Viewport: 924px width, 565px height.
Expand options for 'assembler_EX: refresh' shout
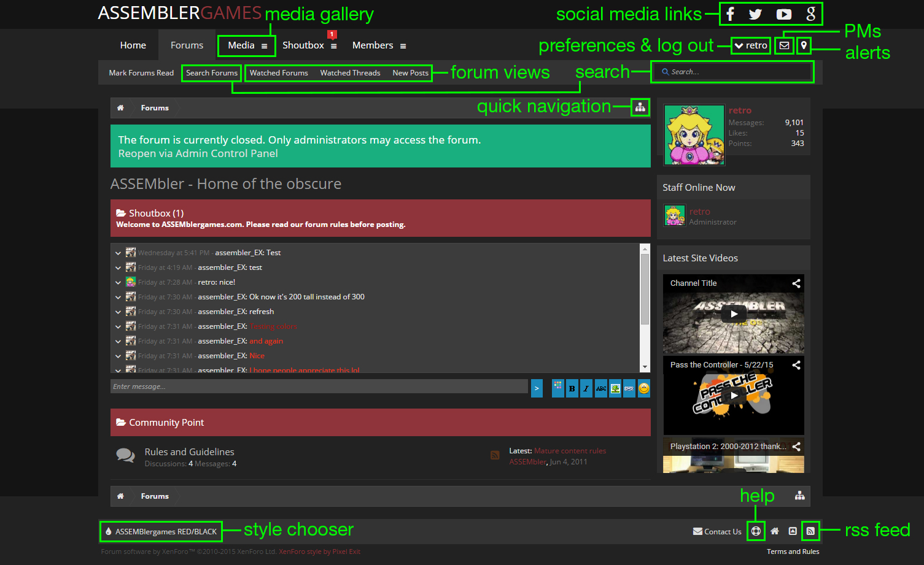118,312
